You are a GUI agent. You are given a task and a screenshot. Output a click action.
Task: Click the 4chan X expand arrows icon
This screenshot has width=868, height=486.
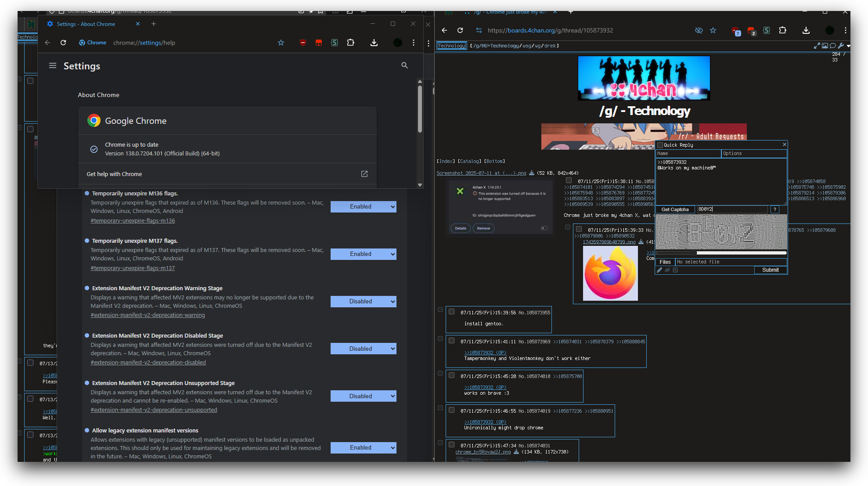(817, 46)
